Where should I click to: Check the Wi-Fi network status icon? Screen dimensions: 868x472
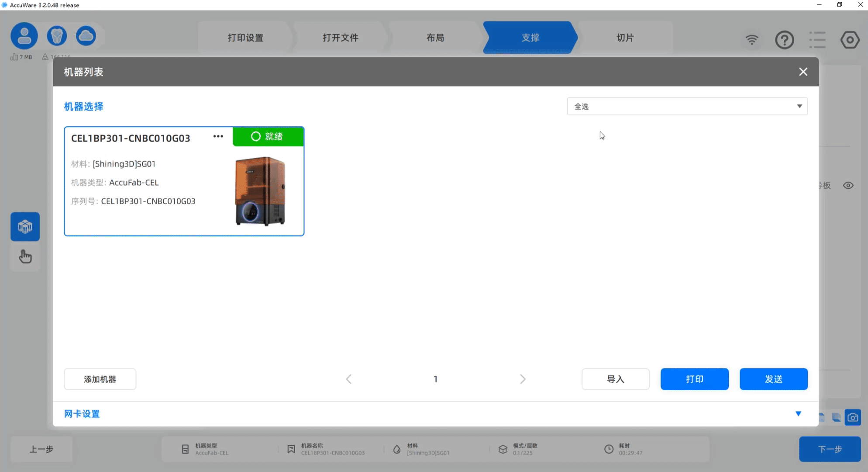click(752, 39)
